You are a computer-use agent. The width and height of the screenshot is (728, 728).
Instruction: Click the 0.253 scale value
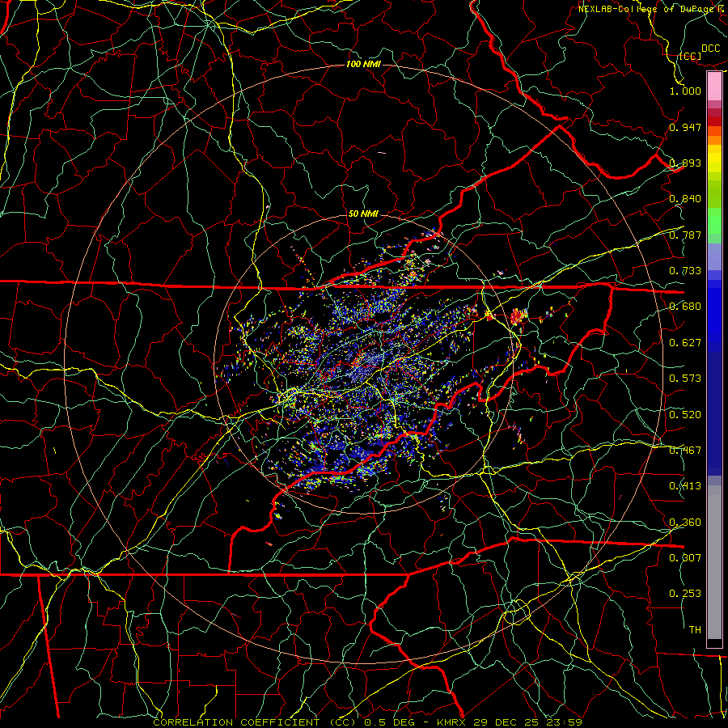[x=685, y=594]
